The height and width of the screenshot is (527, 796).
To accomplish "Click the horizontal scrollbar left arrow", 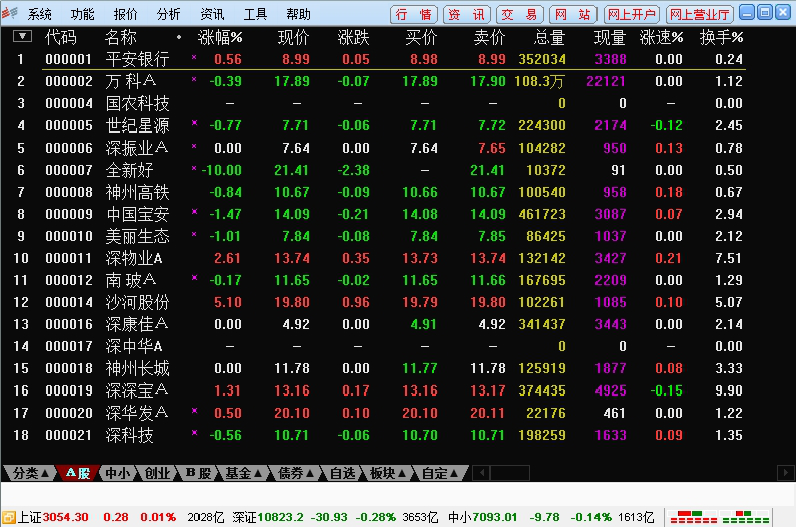I will click(x=481, y=473).
